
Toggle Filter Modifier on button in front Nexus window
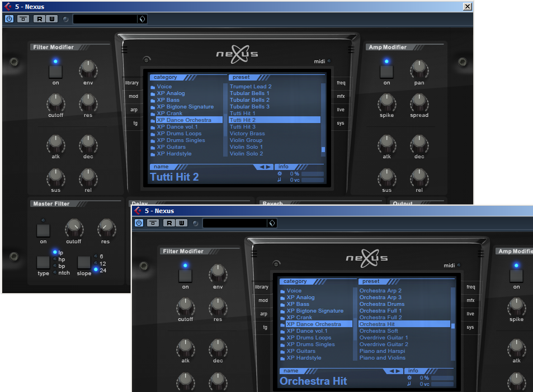[x=185, y=276]
